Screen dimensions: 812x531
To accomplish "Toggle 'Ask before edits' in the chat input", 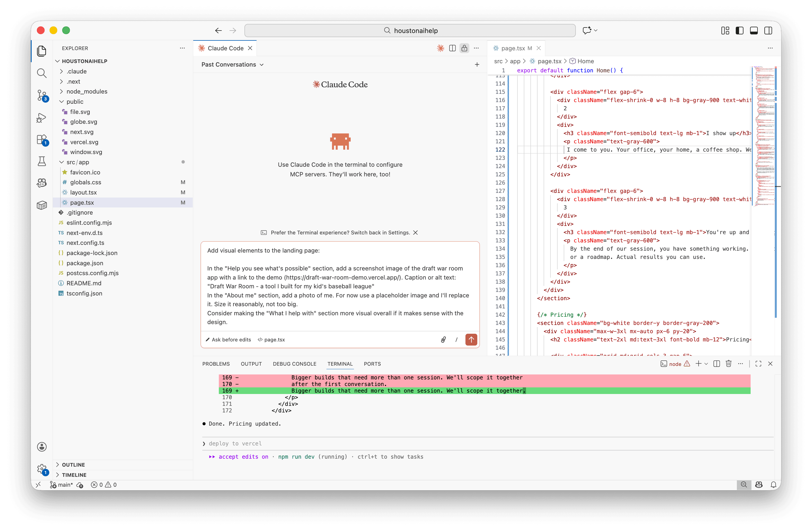I will [228, 339].
